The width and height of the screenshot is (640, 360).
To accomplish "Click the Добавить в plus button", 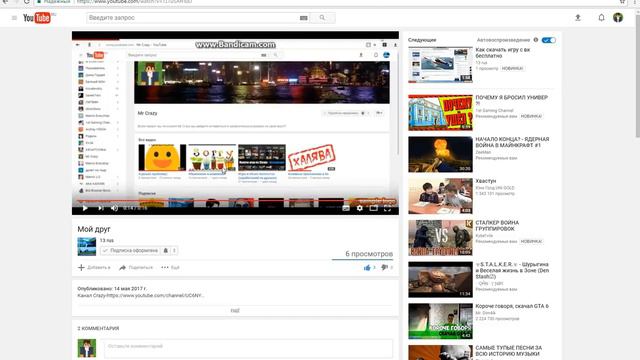I will pos(94,268).
